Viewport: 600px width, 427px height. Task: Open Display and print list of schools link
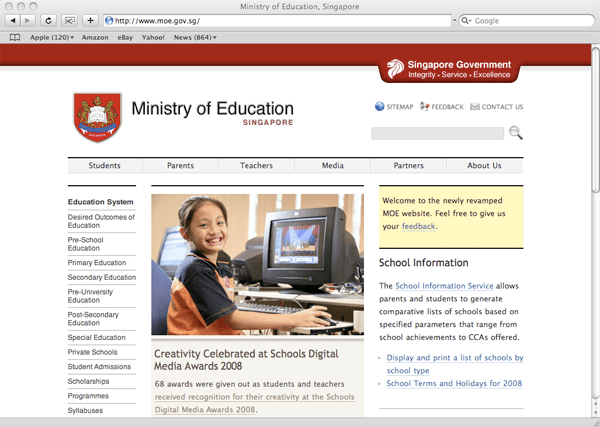tap(455, 364)
